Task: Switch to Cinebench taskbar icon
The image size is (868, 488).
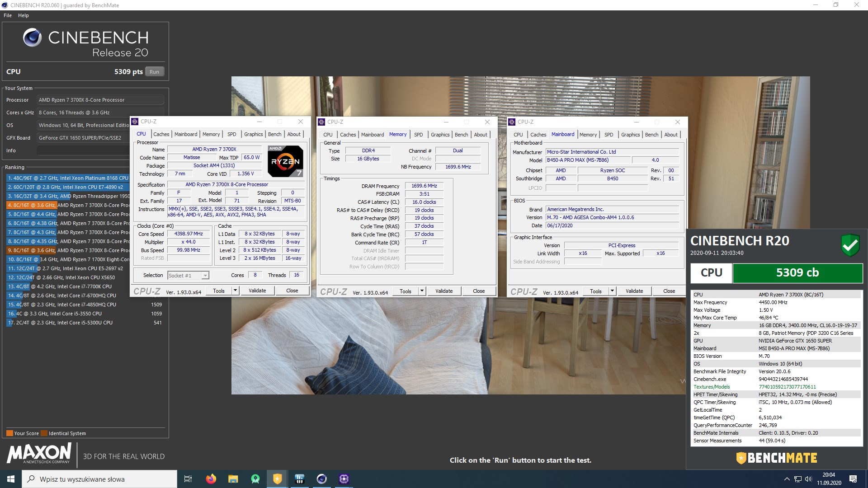Action: [x=321, y=479]
